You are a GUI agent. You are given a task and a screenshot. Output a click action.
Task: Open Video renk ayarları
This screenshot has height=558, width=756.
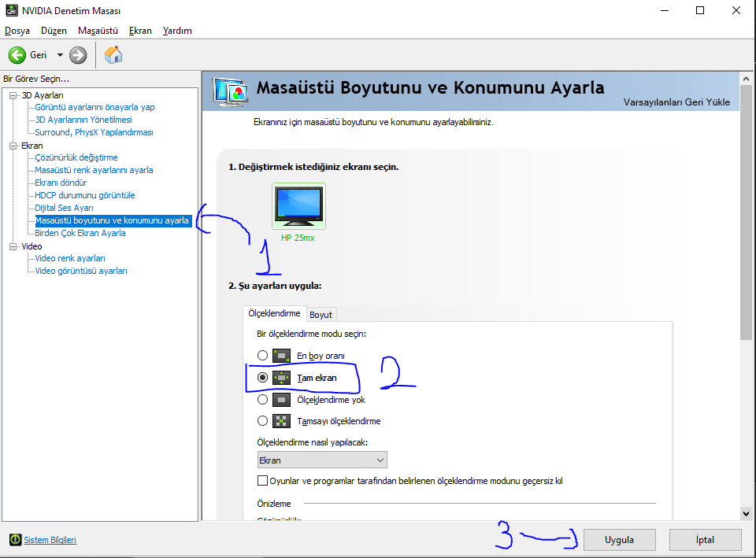[x=70, y=258]
